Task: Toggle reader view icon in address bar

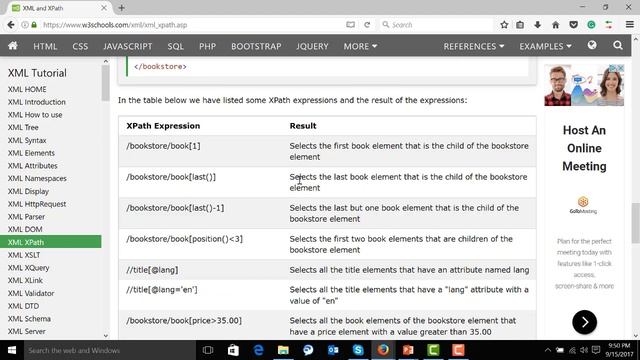Action: [350, 25]
